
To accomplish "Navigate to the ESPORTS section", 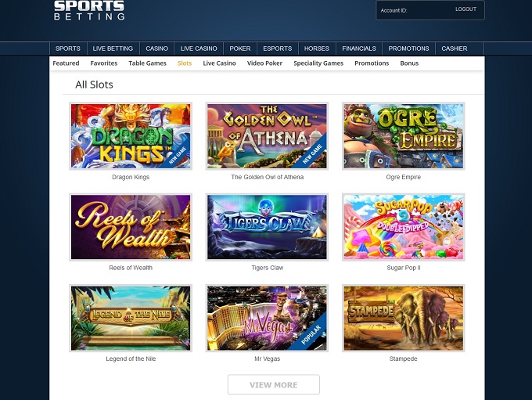I will (x=277, y=49).
